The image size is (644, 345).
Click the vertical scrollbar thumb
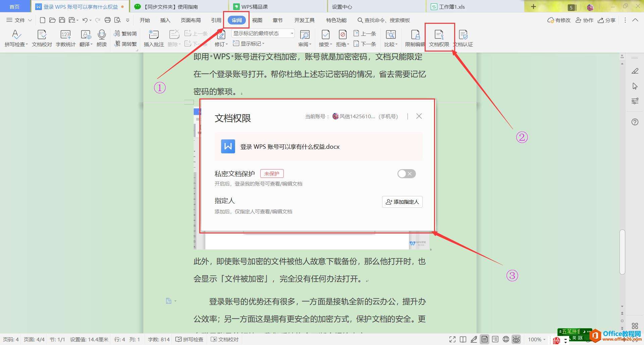tap(622, 252)
